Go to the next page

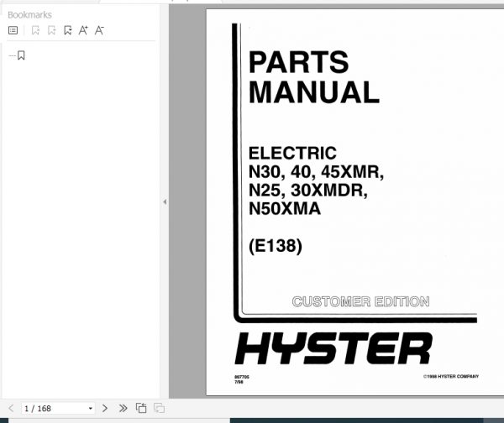click(x=105, y=408)
